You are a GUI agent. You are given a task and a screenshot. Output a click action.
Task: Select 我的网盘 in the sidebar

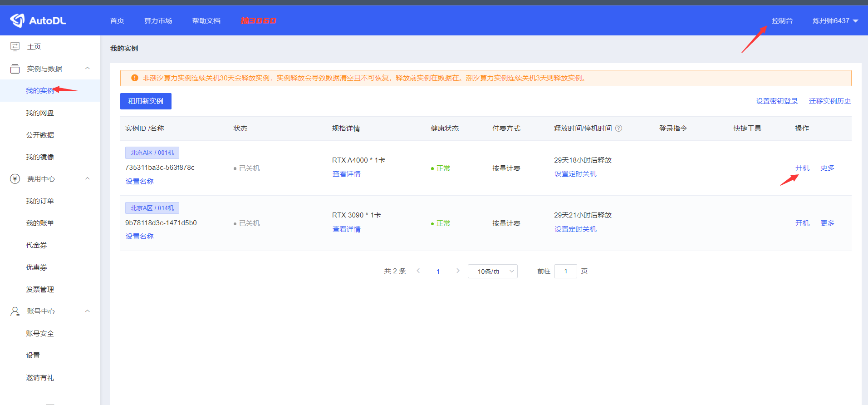(x=40, y=113)
